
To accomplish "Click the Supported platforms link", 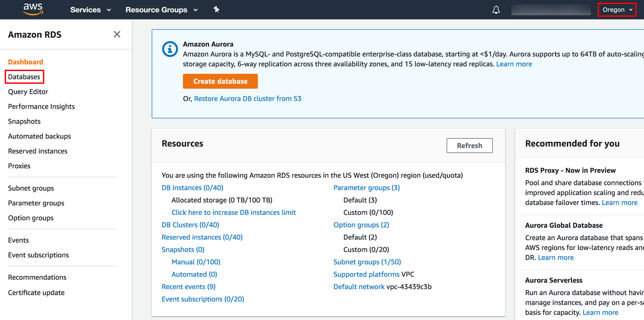I will tap(366, 274).
